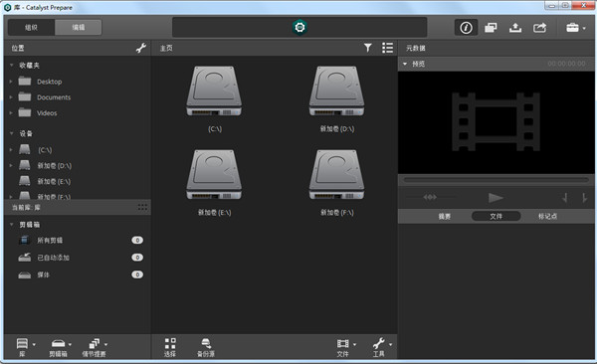Click the 选择 selection button

170,347
